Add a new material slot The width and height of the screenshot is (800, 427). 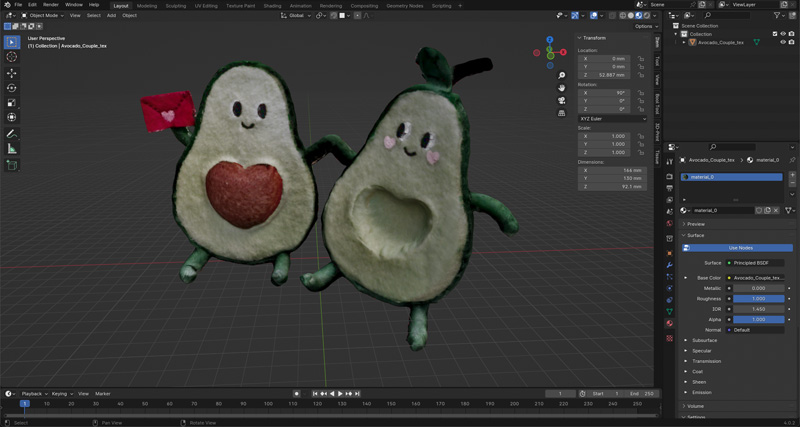click(x=792, y=175)
